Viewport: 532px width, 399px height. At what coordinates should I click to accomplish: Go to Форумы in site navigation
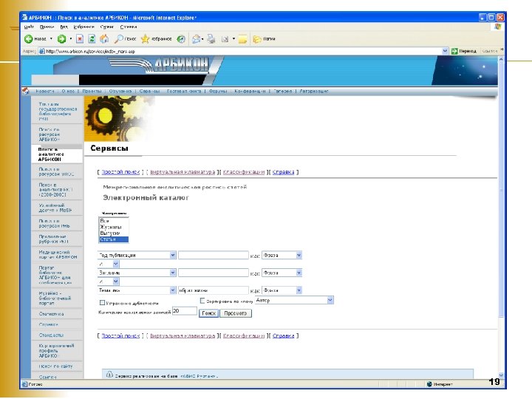pos(218,92)
